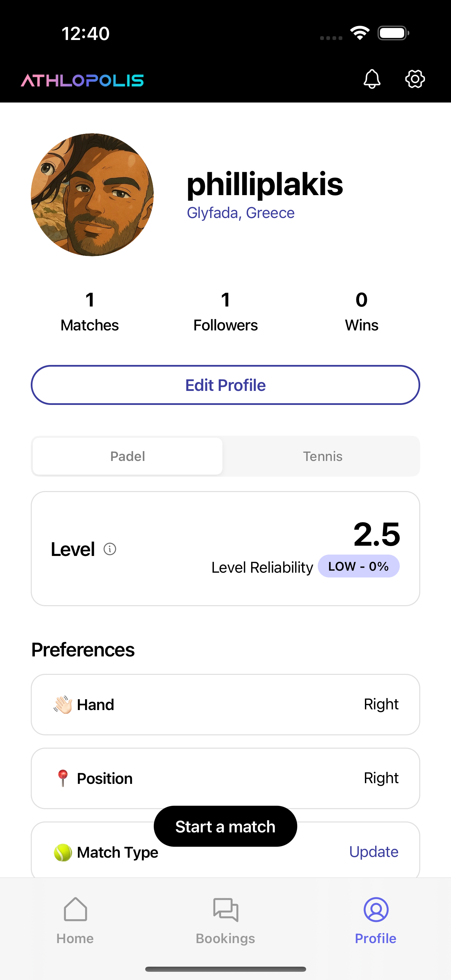Open the Glyfada, Greece location link
Viewport: 451px width, 980px height.
point(240,213)
